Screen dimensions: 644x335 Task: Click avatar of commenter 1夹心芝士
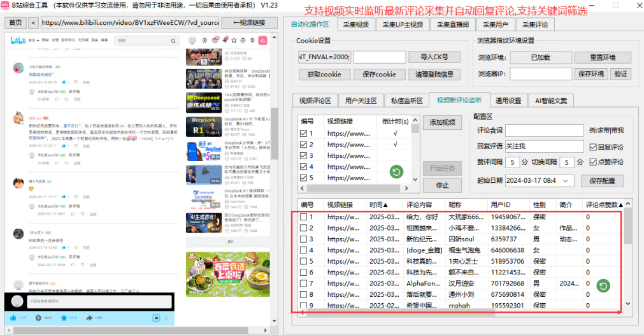(x=18, y=234)
